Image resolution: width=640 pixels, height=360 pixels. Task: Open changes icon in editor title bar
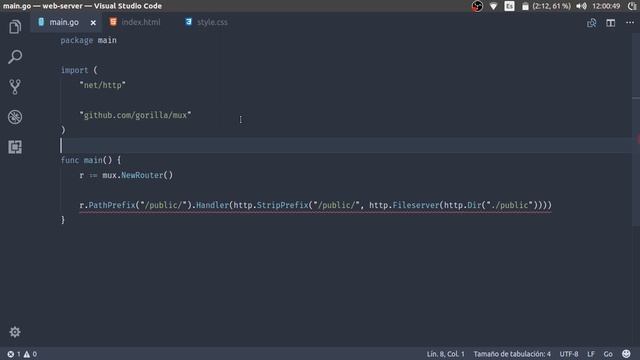pyautogui.click(x=591, y=23)
